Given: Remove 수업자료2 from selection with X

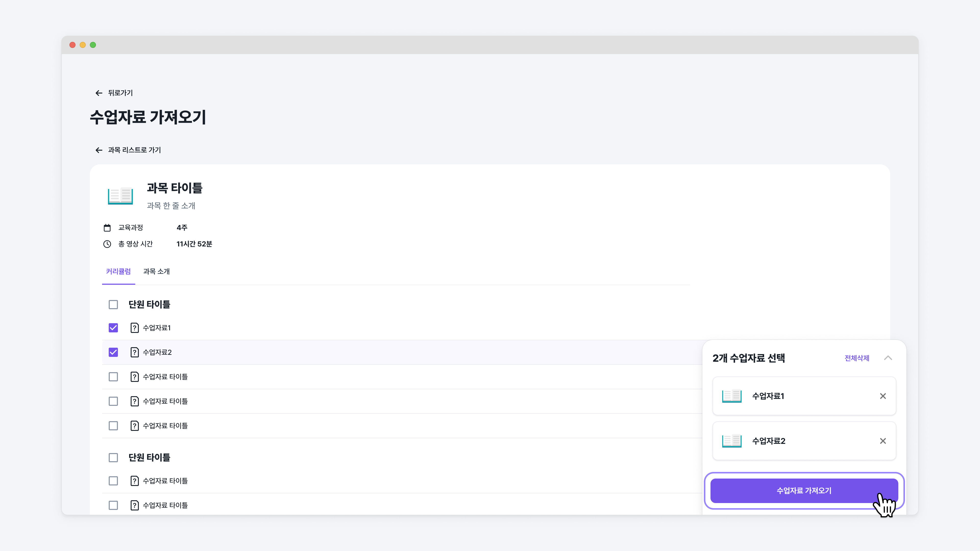Looking at the screenshot, I should [883, 441].
